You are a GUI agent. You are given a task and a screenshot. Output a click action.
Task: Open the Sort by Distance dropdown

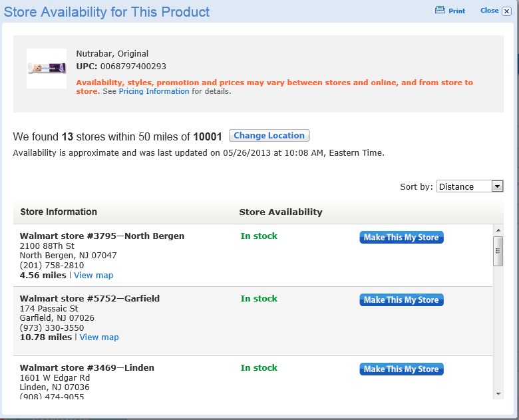[463, 186]
